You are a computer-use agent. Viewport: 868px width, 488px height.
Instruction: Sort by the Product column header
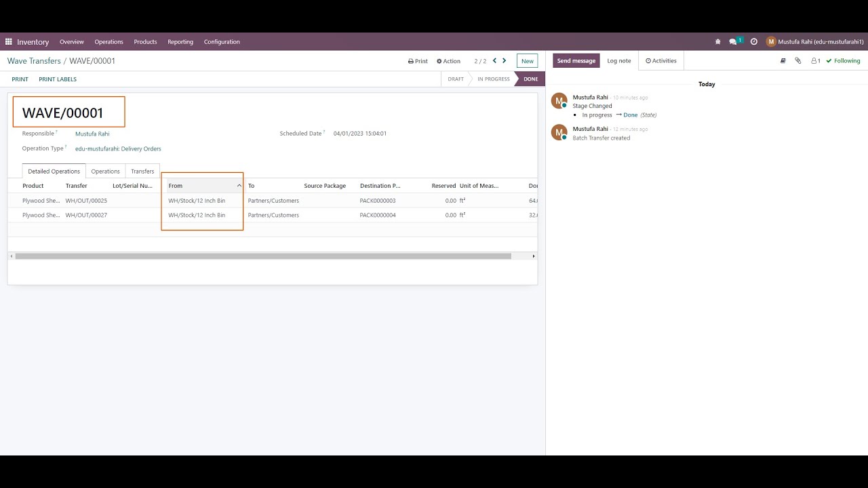coord(33,186)
